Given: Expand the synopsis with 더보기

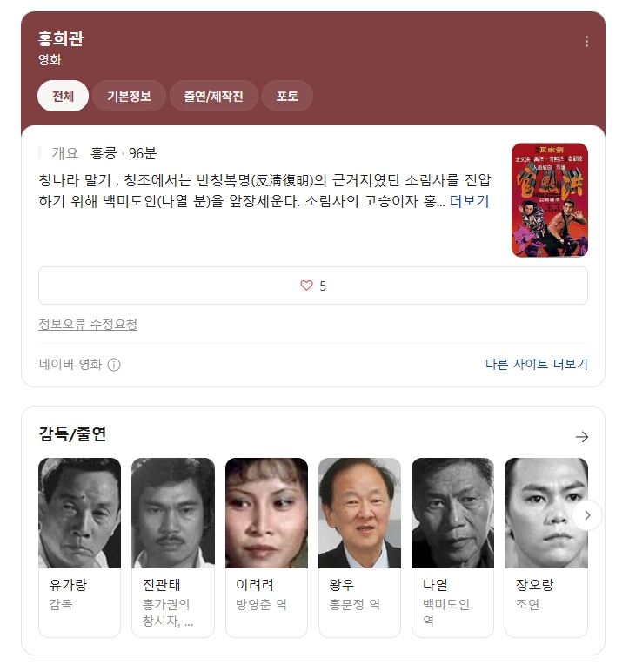Looking at the screenshot, I should pos(469,201).
